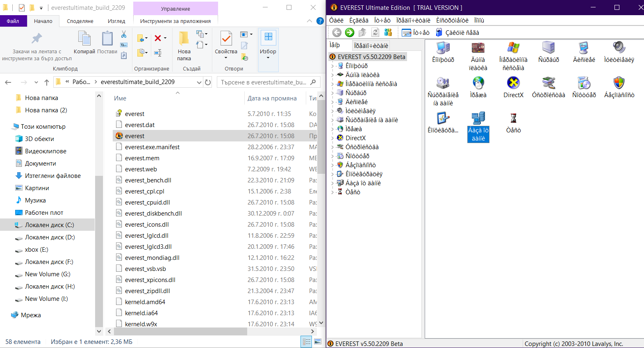Click the Cut scissors icon in Explorer's ribbon
The height and width of the screenshot is (348, 644).
[x=124, y=34]
